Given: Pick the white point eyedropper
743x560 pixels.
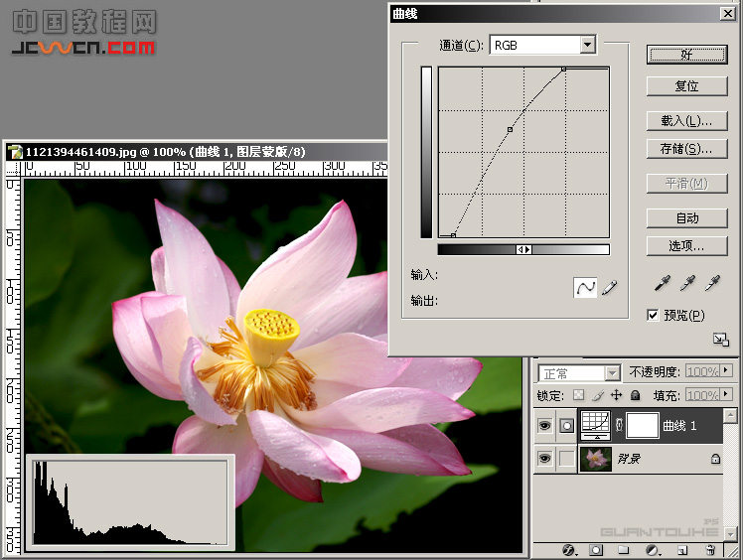Looking at the screenshot, I should 711,284.
